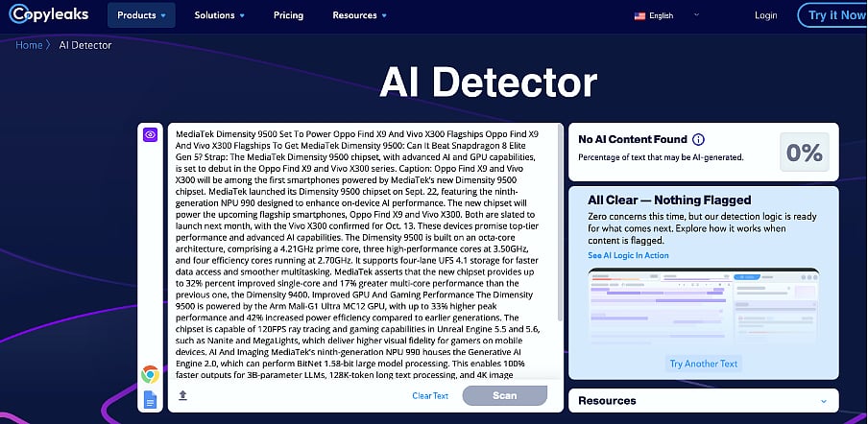This screenshot has height=424, width=868.
Task: Click the info icon beside No AI Content Found
Action: tap(699, 139)
